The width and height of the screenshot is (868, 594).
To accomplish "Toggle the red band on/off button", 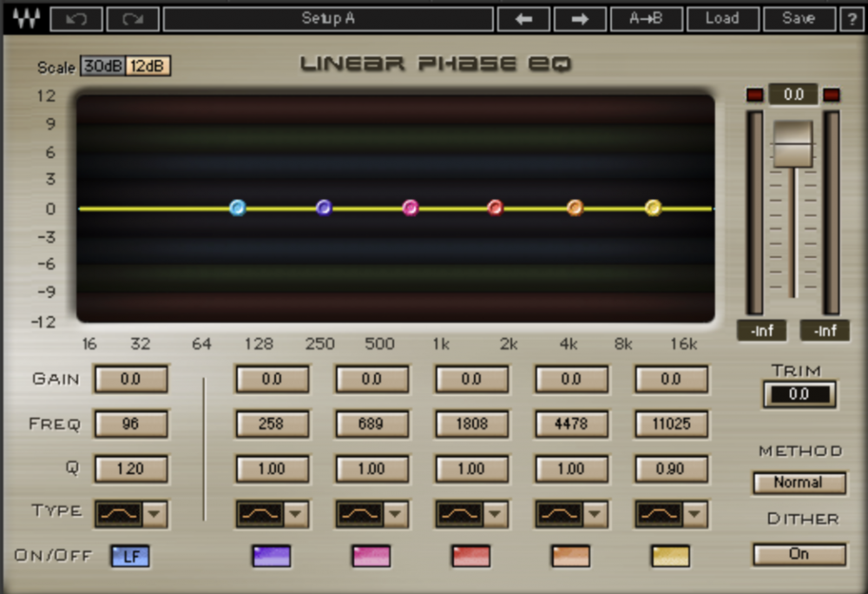I will click(470, 556).
